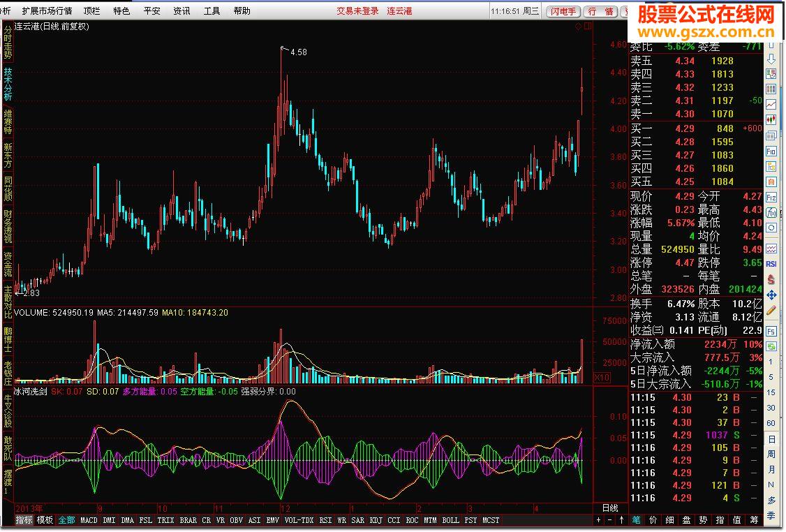Select the pencil drawing tool icon
Screen dimensions: 786x532
tap(771, 311)
